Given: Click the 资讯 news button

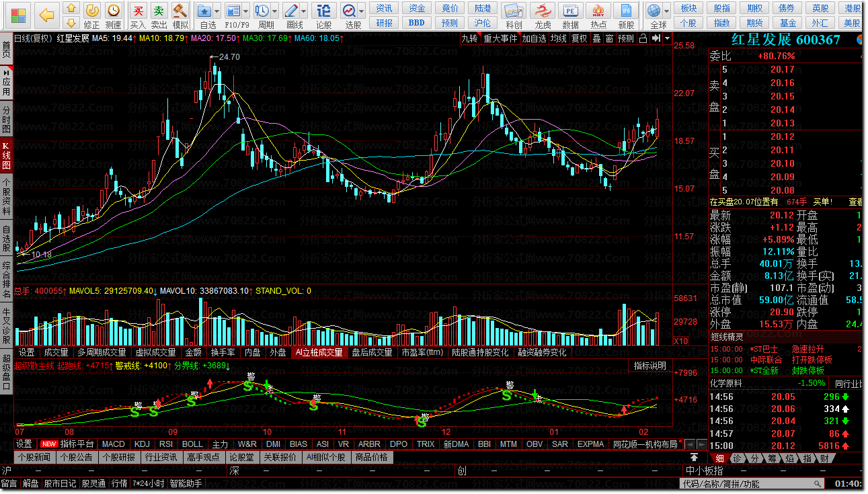Looking at the screenshot, I should click(385, 8).
